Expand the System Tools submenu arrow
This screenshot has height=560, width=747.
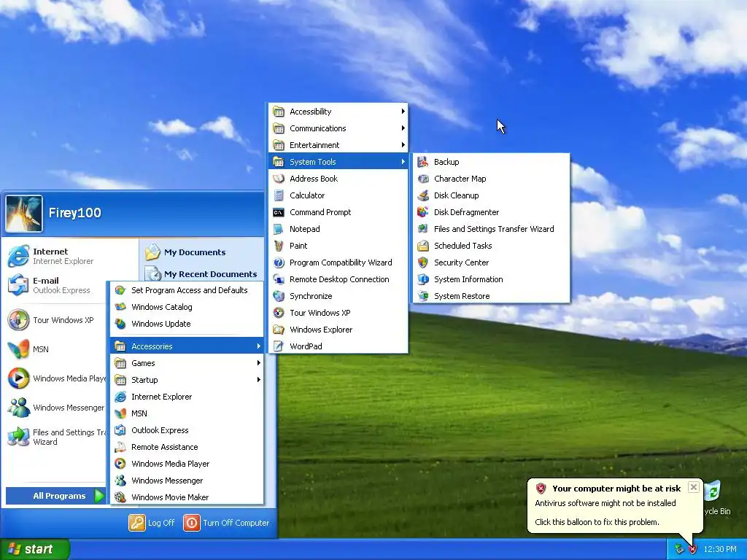403,162
